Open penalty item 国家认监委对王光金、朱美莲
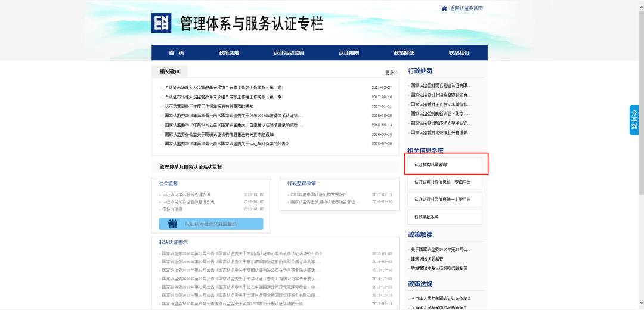The height and width of the screenshot is (310, 644). 442,104
